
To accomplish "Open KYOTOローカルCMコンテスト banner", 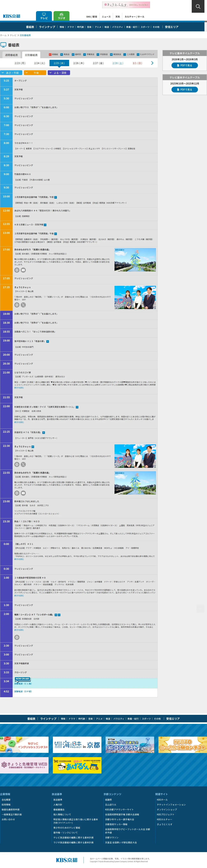I will [x=183, y=745].
